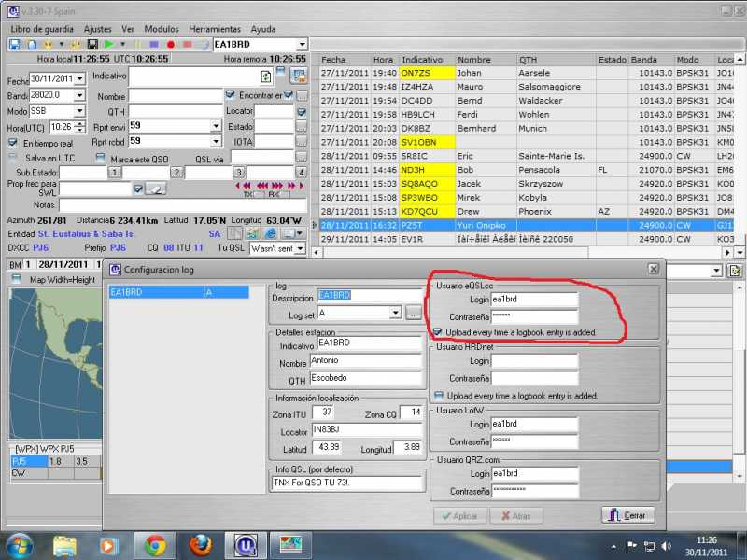This screenshot has width=747, height=560.
Task: Click the refresh icon inside Indicativo field
Action: click(x=266, y=77)
